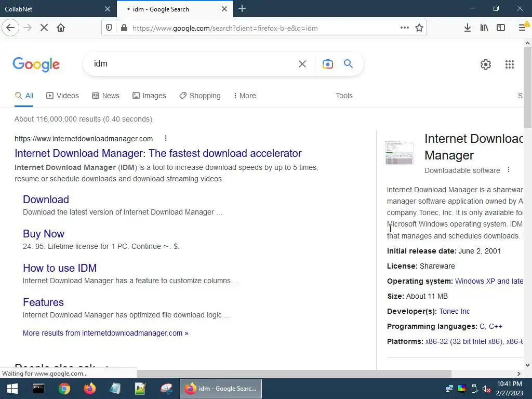This screenshot has height=399, width=532.
Task: Open the network tray icon
Action: (449, 389)
